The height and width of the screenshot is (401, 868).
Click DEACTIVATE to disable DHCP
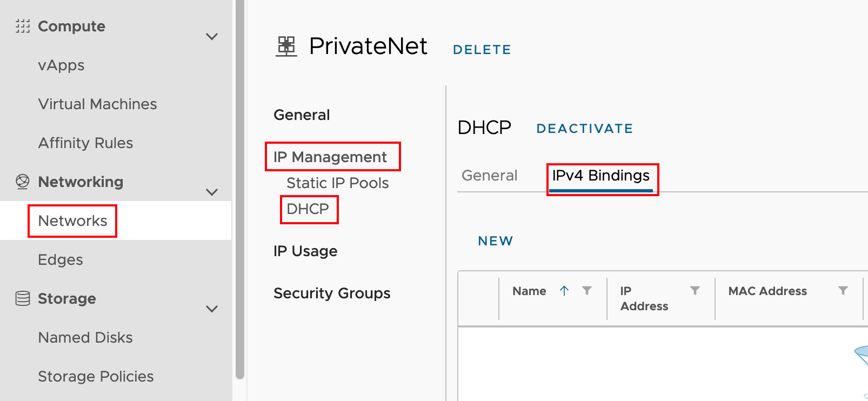(584, 128)
